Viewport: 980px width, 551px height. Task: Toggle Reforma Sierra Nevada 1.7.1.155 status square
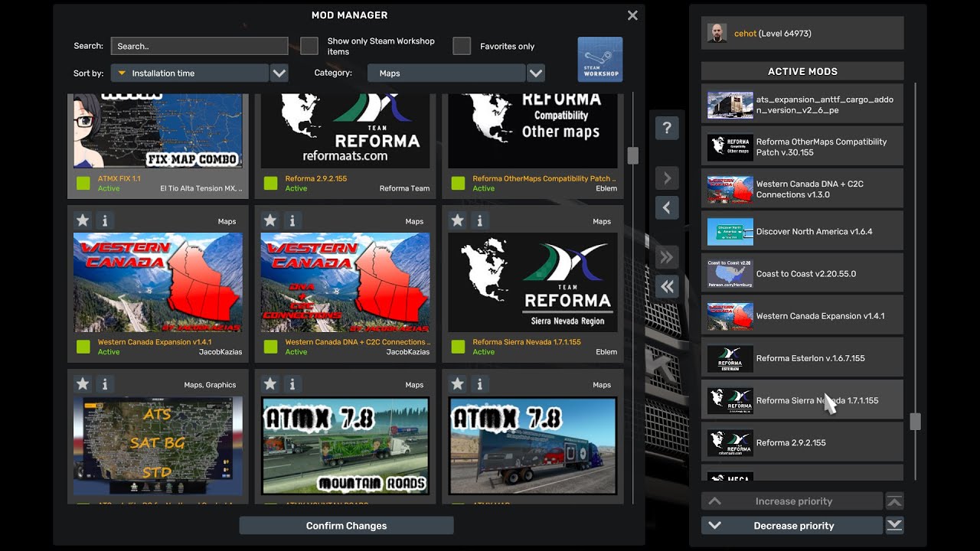[x=458, y=347]
